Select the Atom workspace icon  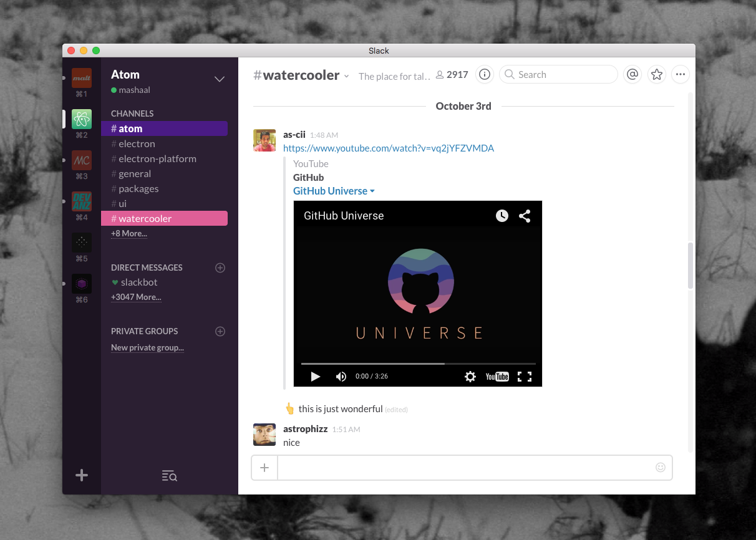82,119
